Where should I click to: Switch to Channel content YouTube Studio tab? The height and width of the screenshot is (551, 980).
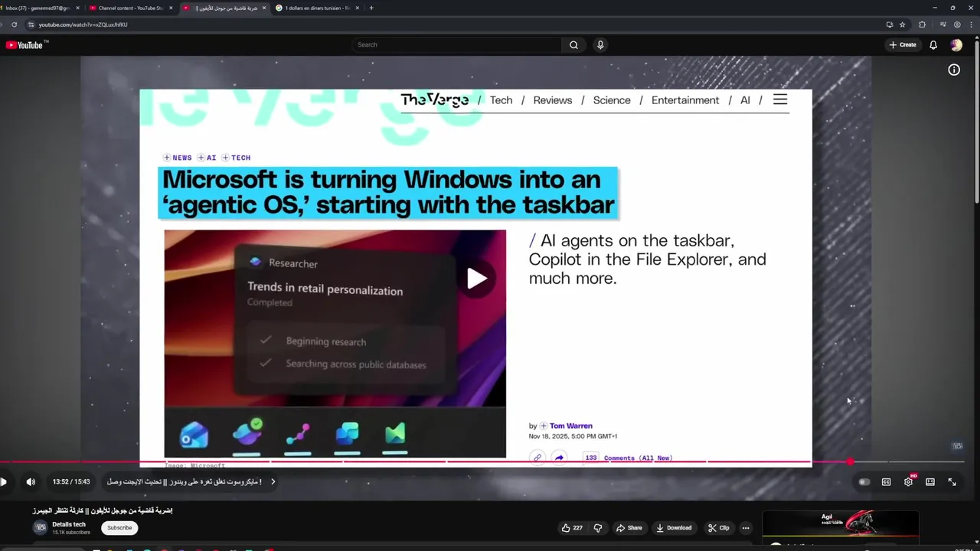tap(130, 8)
